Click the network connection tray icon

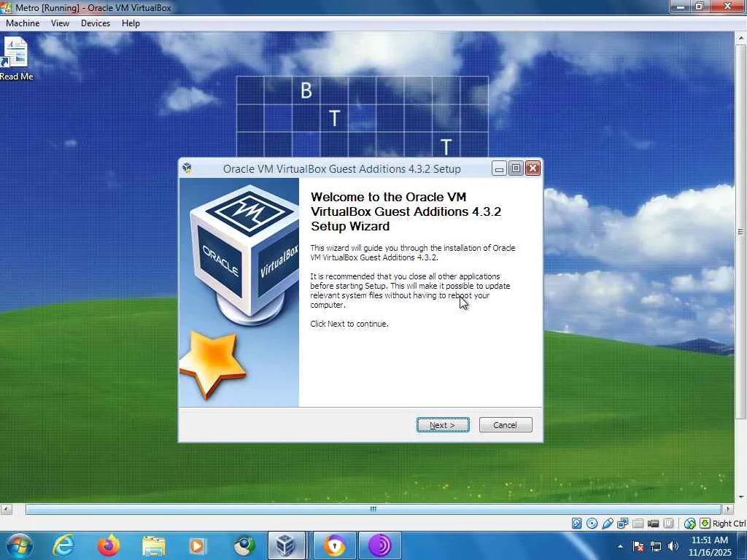click(656, 546)
